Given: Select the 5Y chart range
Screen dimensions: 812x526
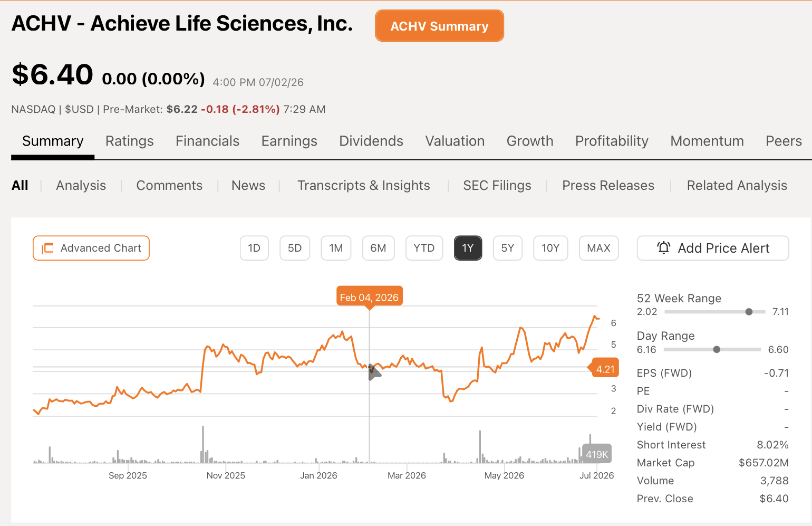Looking at the screenshot, I should tap(507, 248).
